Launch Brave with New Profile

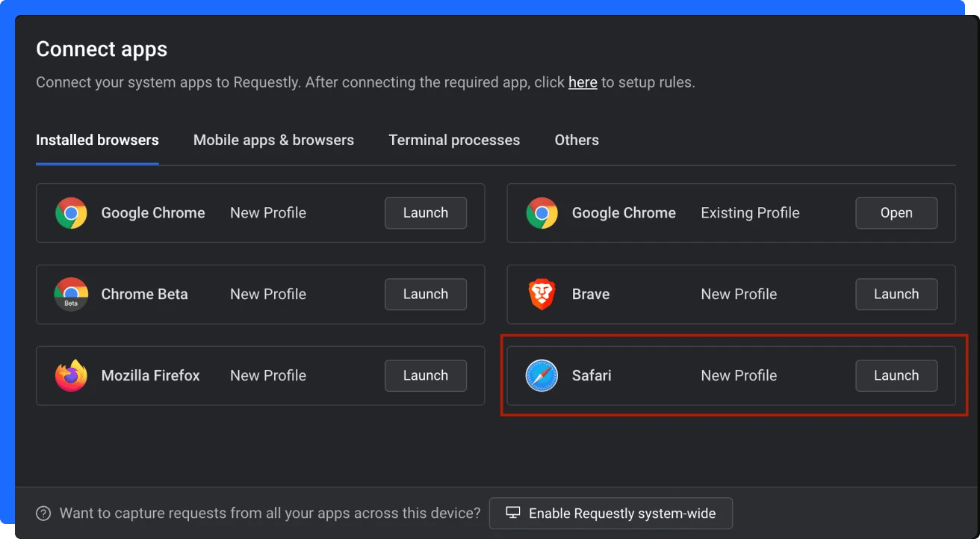[x=896, y=294]
